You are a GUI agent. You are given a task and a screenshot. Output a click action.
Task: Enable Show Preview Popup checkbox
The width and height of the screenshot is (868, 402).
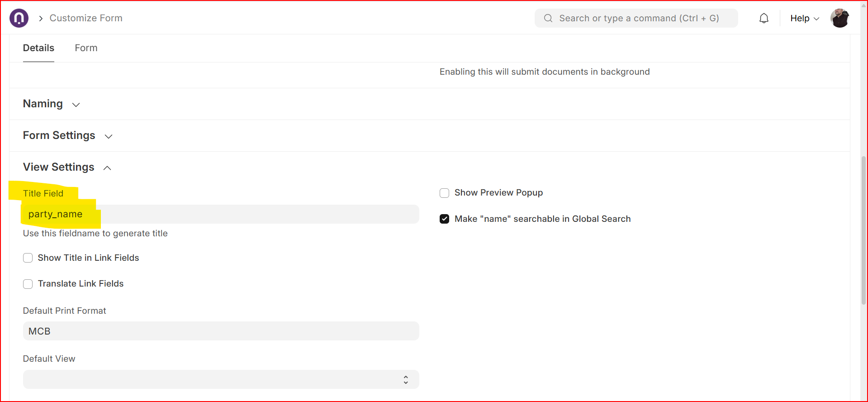pyautogui.click(x=445, y=193)
